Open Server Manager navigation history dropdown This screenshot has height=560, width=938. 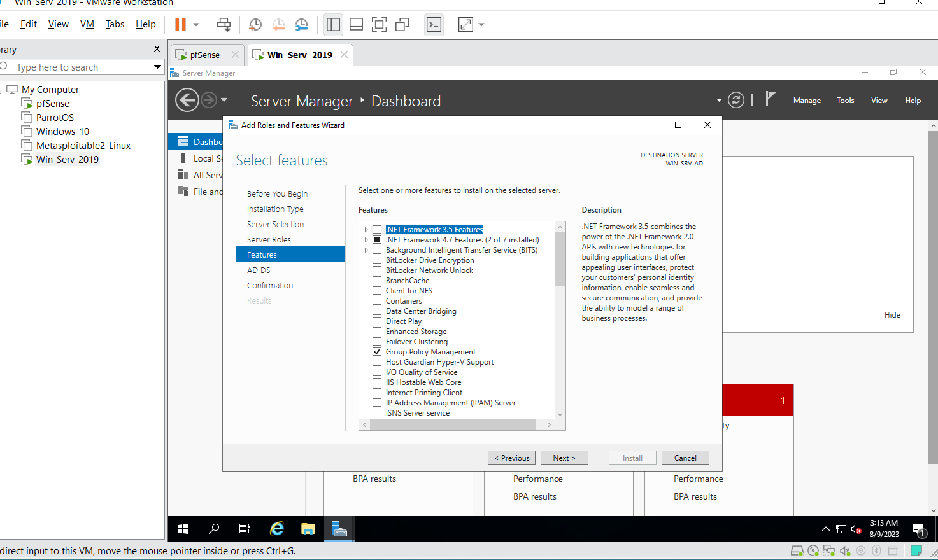point(224,100)
